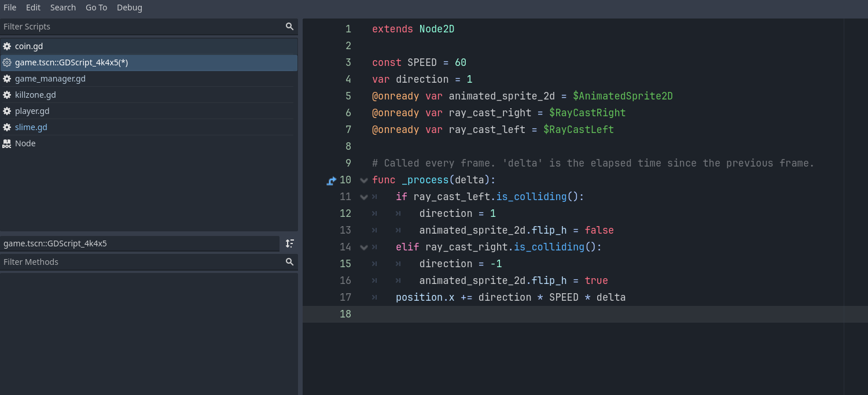Click the Filter Methods search field
The image size is (868, 395).
pyautogui.click(x=149, y=262)
